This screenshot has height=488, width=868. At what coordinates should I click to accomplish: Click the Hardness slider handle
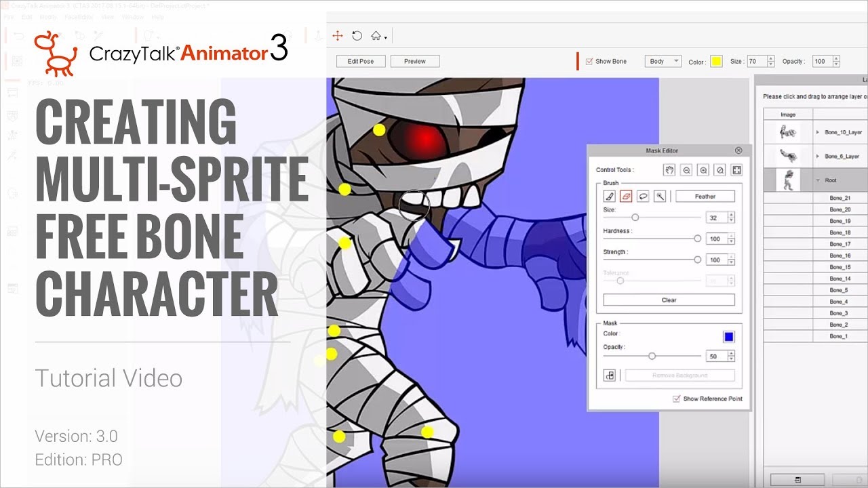698,239
